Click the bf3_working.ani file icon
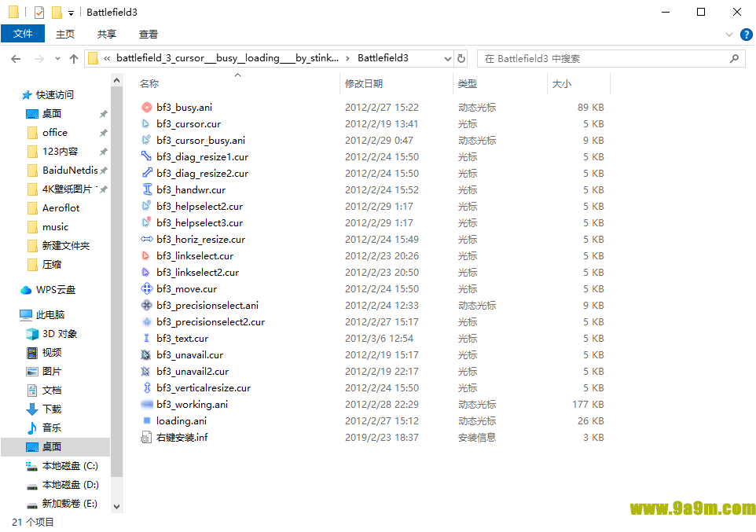Viewport: 756px width, 532px height. pyautogui.click(x=147, y=404)
